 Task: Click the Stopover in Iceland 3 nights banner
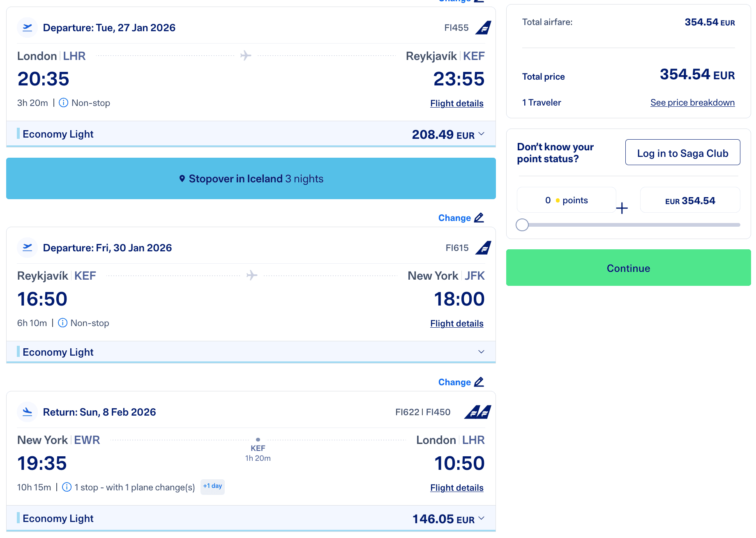tap(251, 179)
